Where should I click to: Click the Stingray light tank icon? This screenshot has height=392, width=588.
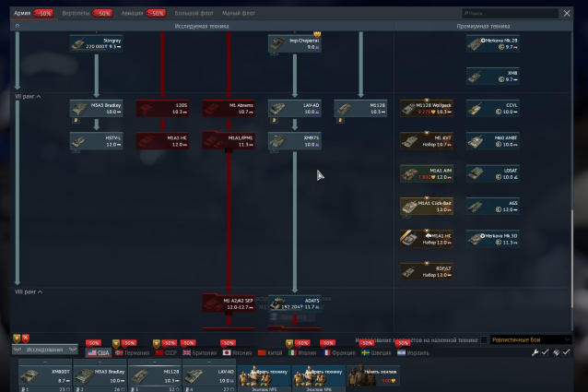(x=96, y=43)
